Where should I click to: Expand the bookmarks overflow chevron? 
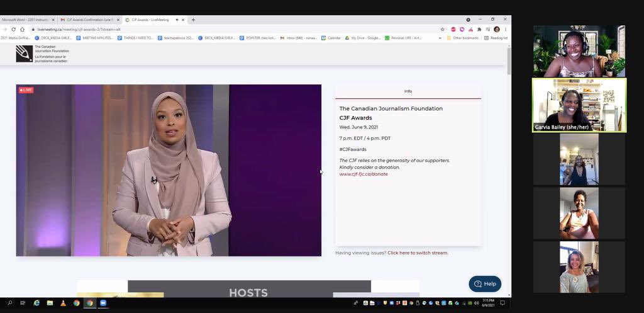(440, 38)
